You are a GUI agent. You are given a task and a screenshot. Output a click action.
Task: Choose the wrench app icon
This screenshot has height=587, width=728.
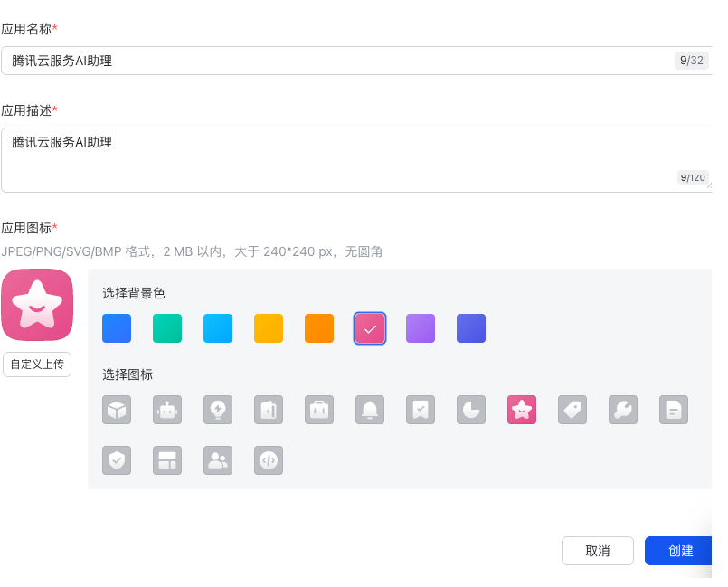622,410
